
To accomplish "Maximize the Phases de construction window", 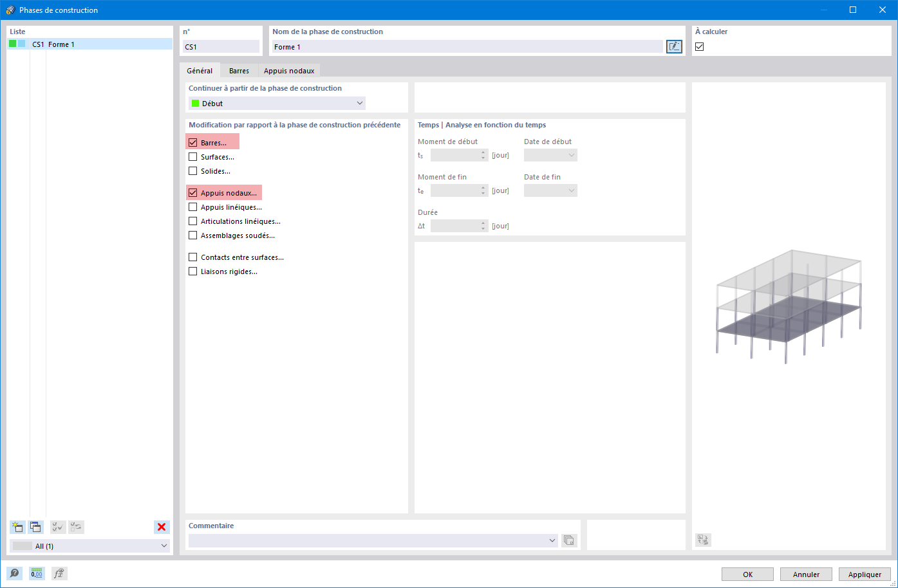I will tap(853, 10).
